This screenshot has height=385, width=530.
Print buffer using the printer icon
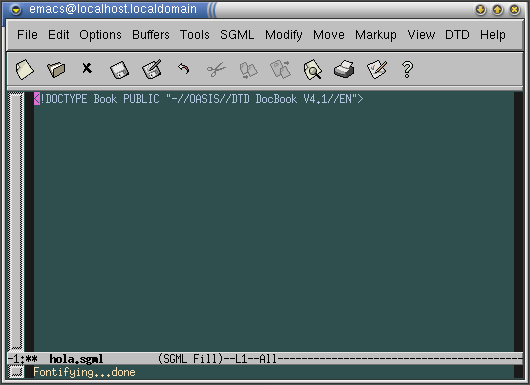coord(344,69)
